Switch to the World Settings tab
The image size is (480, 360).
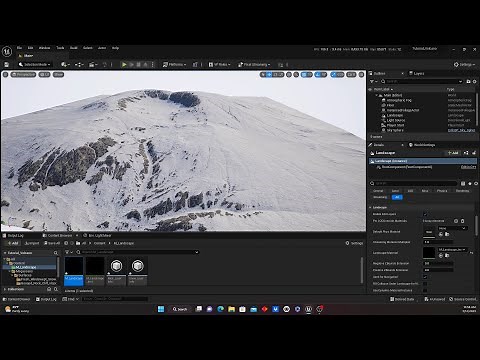coord(422,145)
